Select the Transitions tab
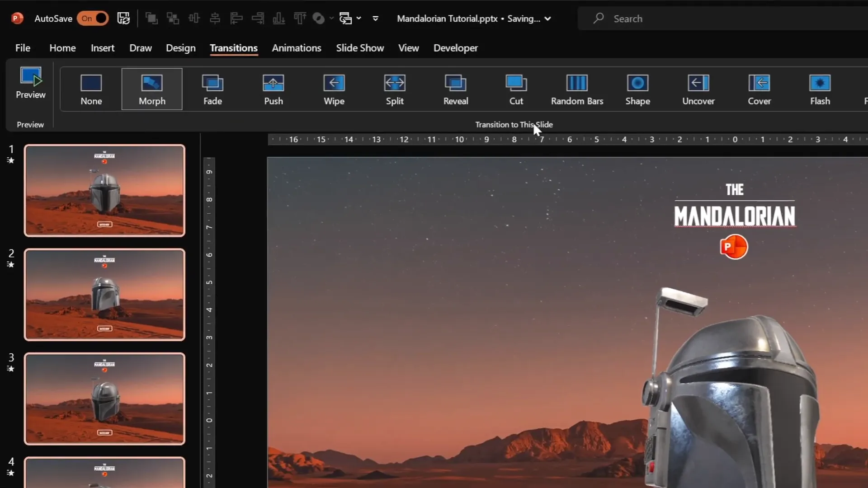Screen dimensions: 868x488 234,48
